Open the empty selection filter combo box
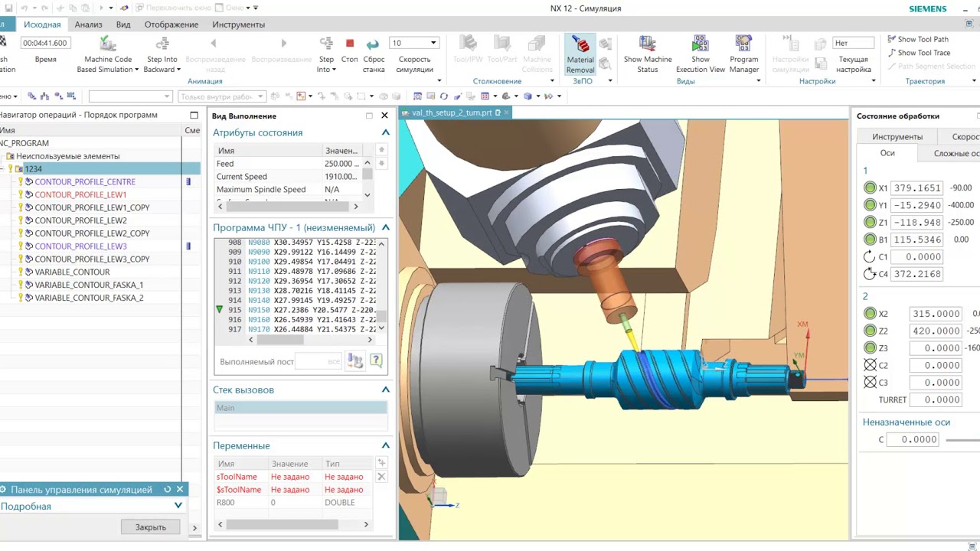Viewport: 980px width, 551px height. [x=130, y=96]
